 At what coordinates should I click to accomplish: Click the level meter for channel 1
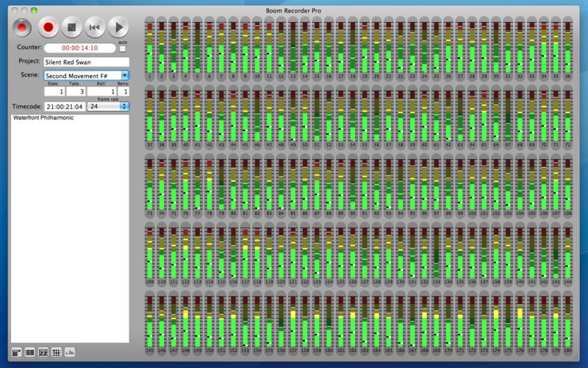[149, 46]
